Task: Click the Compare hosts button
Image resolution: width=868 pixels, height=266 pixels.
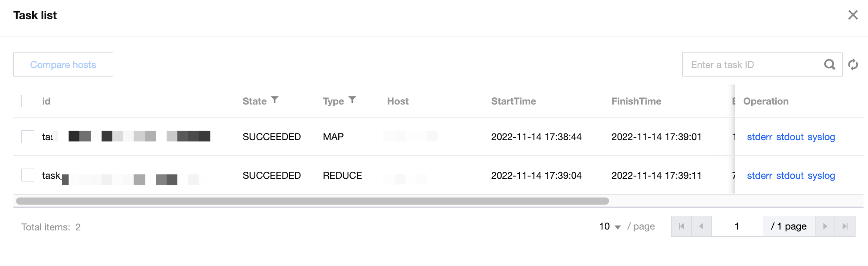Action: (63, 64)
